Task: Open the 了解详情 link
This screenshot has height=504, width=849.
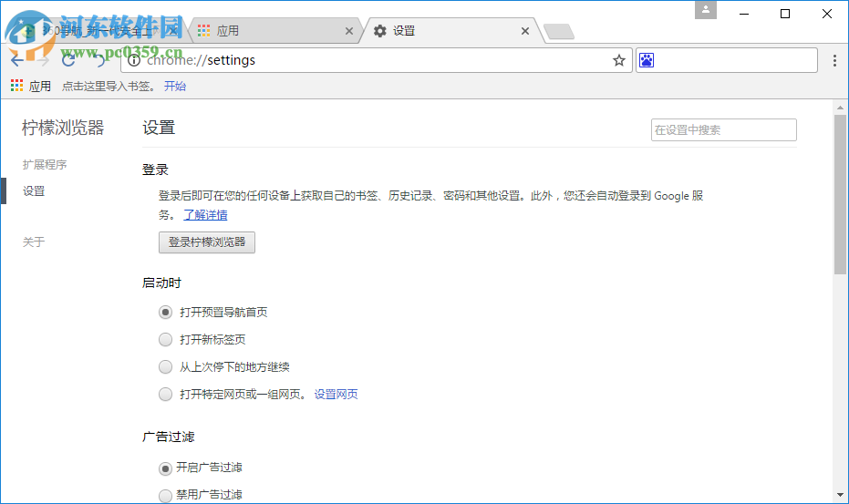Action: 205,215
